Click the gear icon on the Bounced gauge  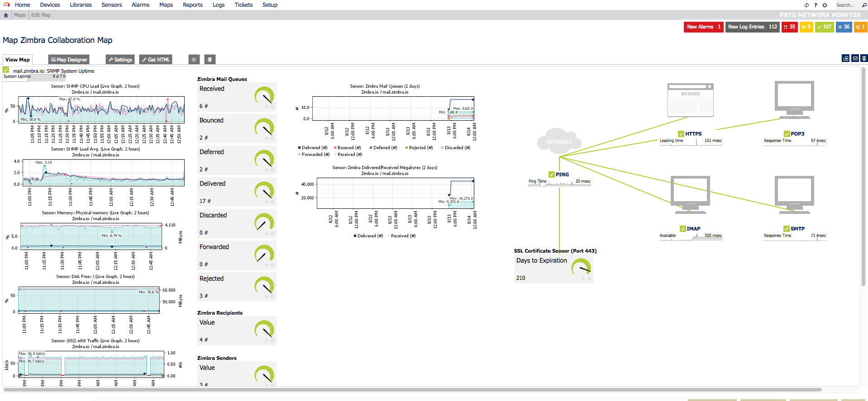272,138
